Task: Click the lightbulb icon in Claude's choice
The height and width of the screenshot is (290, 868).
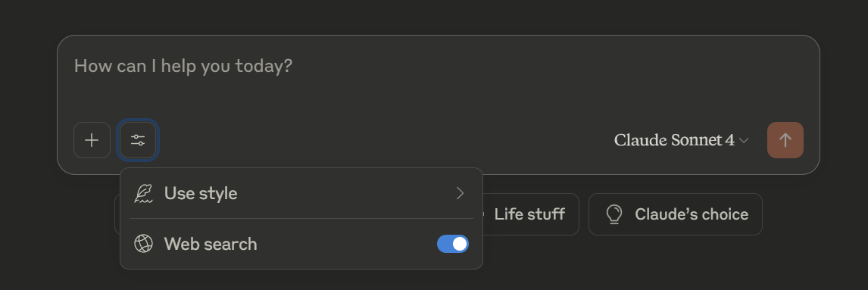Action: point(614,214)
